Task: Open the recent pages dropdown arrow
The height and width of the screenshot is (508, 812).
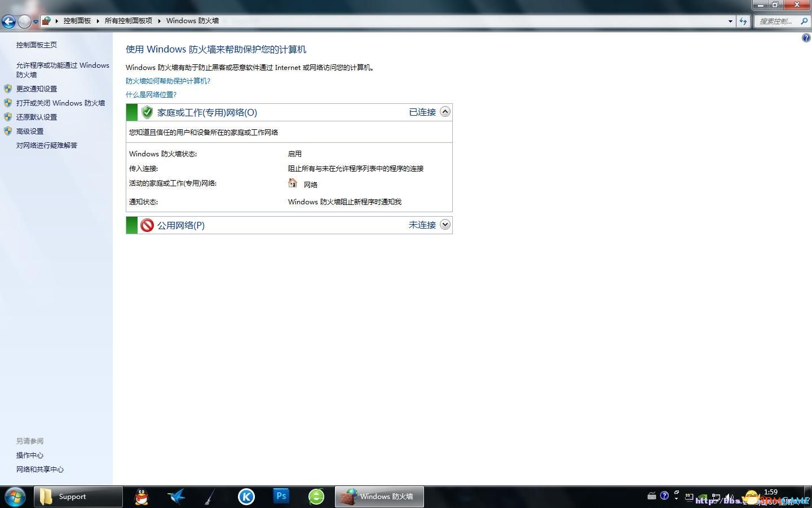Action: [x=36, y=22]
